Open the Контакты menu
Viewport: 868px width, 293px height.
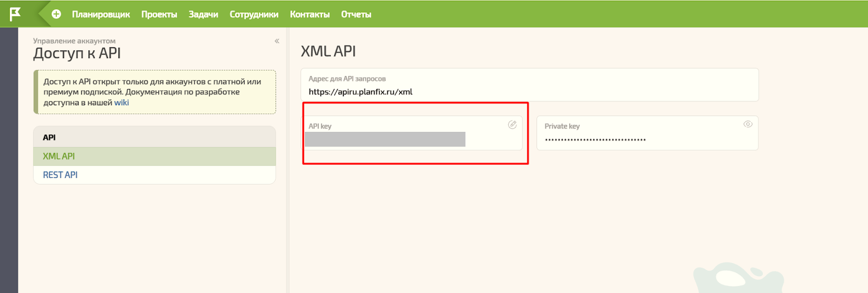pyautogui.click(x=310, y=15)
